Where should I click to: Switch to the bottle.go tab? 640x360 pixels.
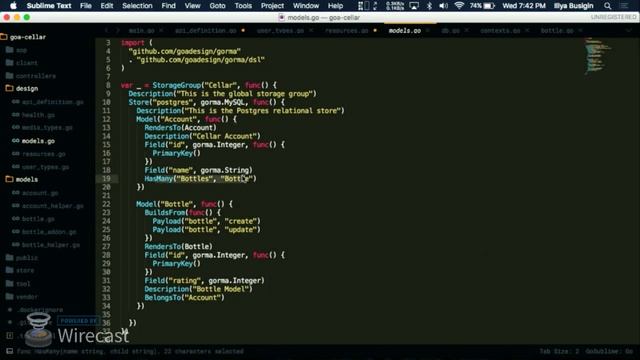557,31
